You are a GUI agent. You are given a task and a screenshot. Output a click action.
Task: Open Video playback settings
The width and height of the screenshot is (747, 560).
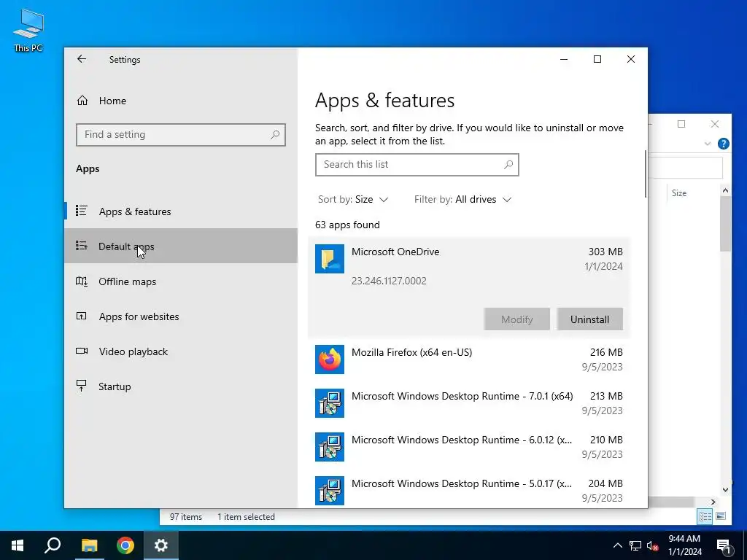coord(181,351)
